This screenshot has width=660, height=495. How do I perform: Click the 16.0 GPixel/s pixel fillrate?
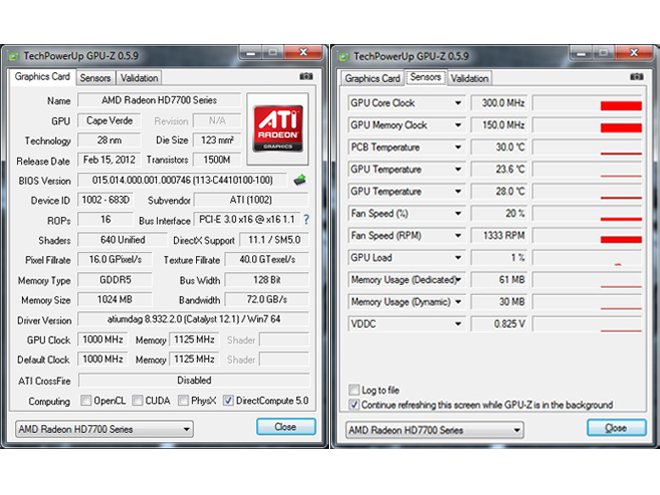pos(115,260)
